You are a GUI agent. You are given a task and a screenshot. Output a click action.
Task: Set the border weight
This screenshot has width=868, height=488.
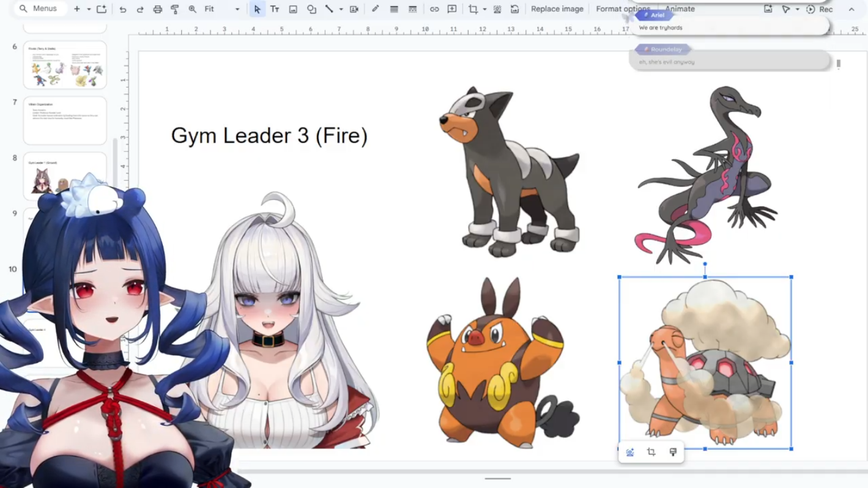(395, 9)
